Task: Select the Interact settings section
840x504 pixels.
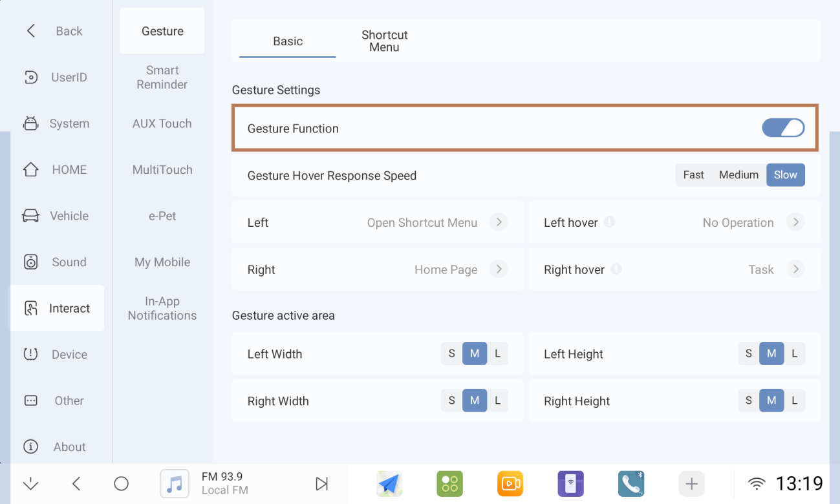Action: pos(57,308)
